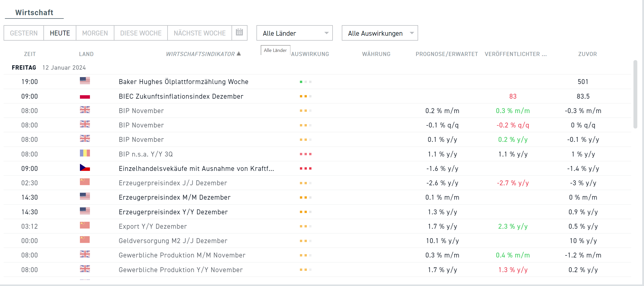Open the Baker Hughes Ölplattformzählung row
This screenshot has height=286, width=644.
pyautogui.click(x=183, y=81)
